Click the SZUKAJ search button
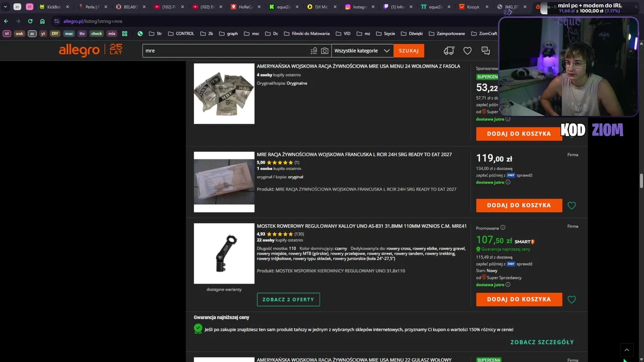This screenshot has width=644, height=362. [409, 51]
